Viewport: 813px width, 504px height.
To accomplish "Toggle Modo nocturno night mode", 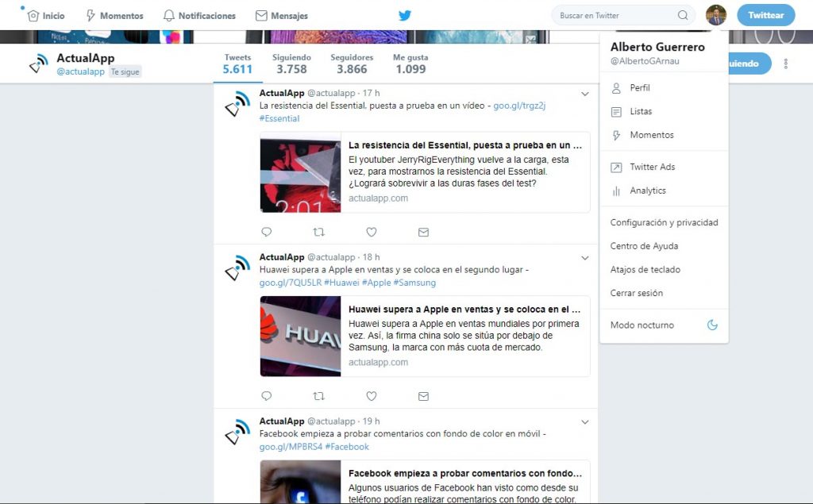I will 664,325.
